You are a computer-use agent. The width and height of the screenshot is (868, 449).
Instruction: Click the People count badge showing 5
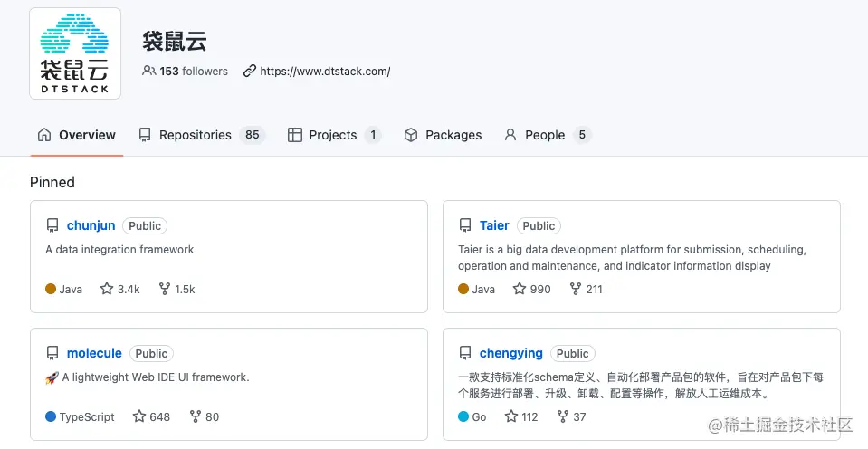click(582, 135)
